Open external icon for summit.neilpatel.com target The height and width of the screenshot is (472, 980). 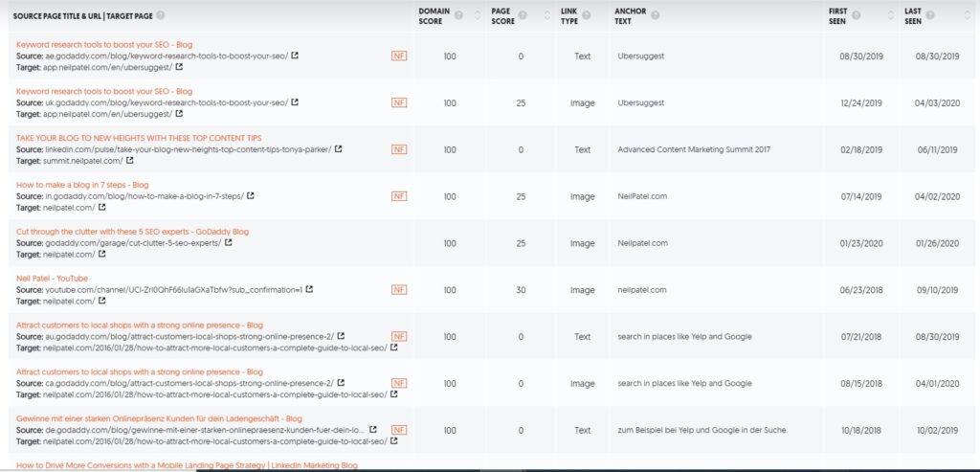pos(129,161)
